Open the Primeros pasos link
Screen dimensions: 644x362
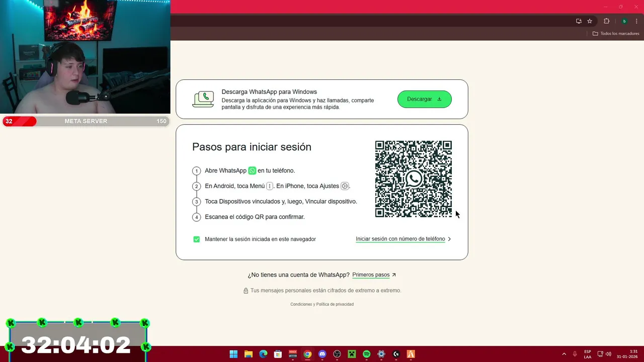(x=374, y=275)
